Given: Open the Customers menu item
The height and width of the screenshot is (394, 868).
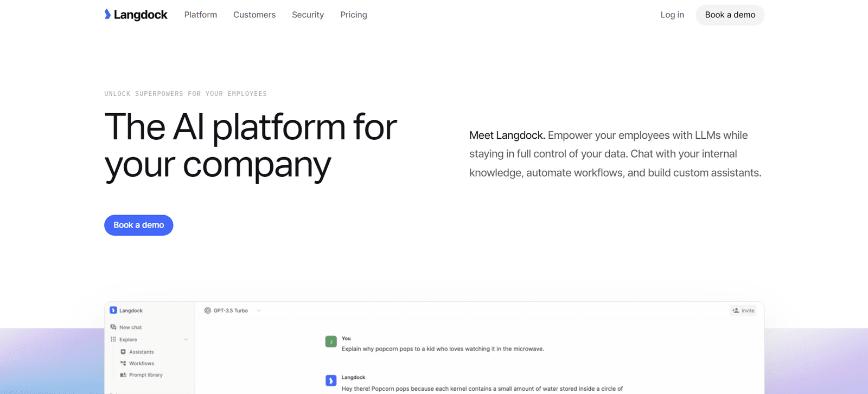Looking at the screenshot, I should (x=254, y=15).
